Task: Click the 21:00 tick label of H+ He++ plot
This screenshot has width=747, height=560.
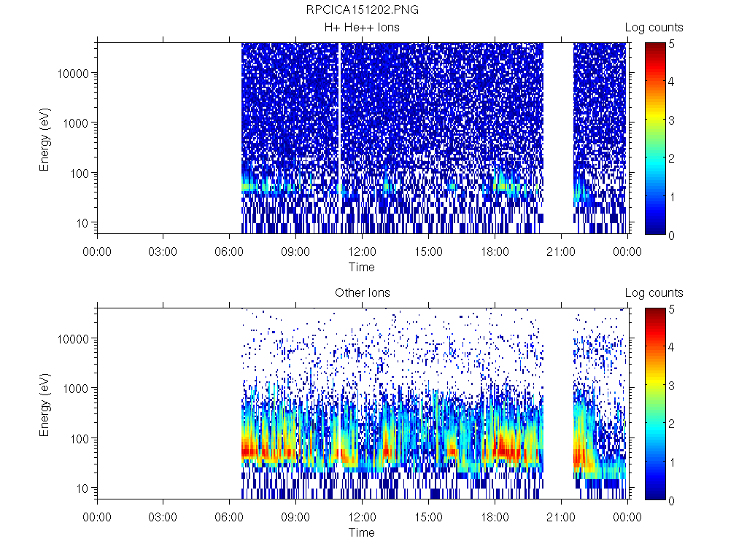Action: [561, 252]
